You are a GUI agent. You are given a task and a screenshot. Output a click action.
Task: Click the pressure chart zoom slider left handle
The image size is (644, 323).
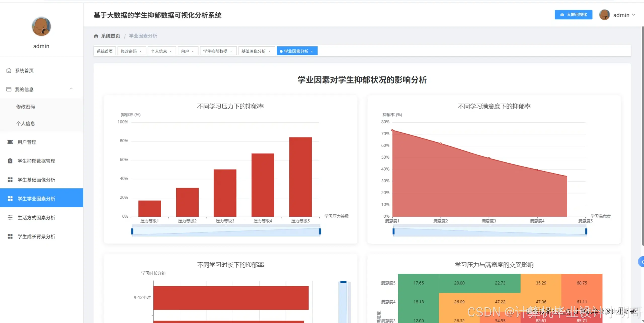[x=132, y=231]
